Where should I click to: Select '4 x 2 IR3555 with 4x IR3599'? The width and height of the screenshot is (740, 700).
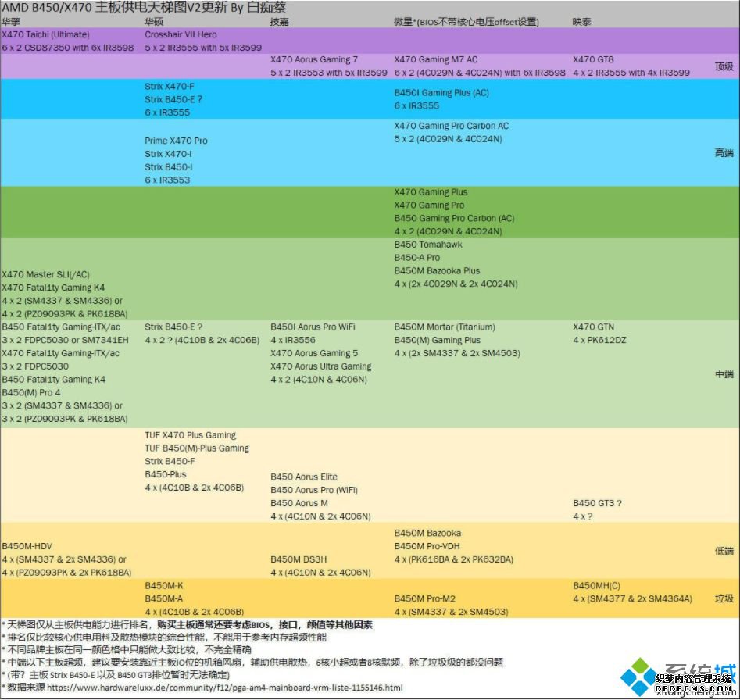coord(631,73)
